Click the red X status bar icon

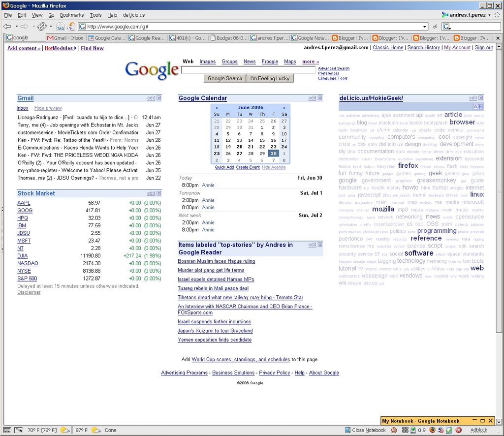(x=459, y=430)
